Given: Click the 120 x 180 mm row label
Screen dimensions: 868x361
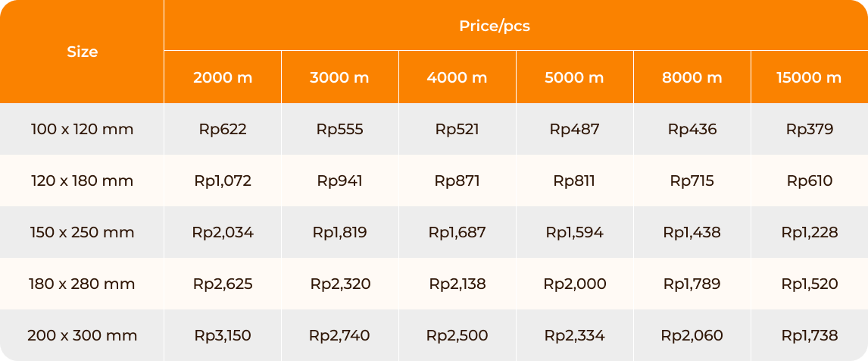Looking at the screenshot, I should (x=82, y=180).
